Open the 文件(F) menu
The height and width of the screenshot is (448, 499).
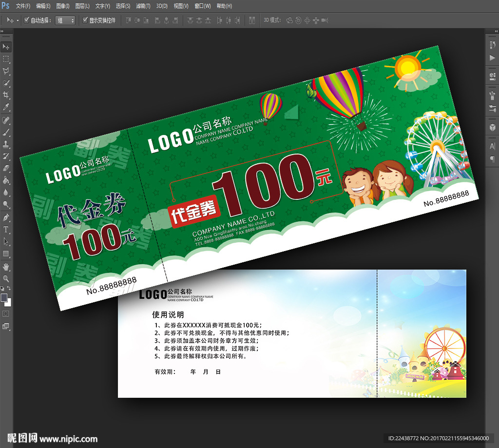pyautogui.click(x=23, y=6)
